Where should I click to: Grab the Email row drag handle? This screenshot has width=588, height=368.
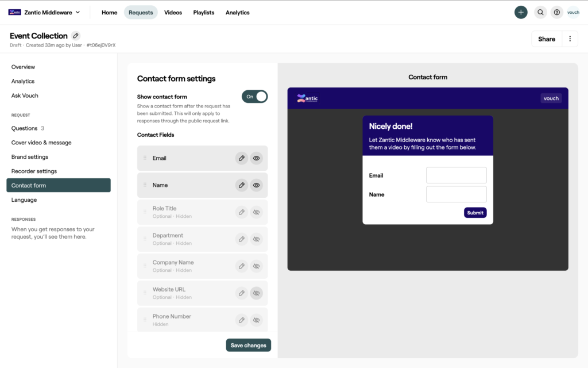click(x=145, y=158)
